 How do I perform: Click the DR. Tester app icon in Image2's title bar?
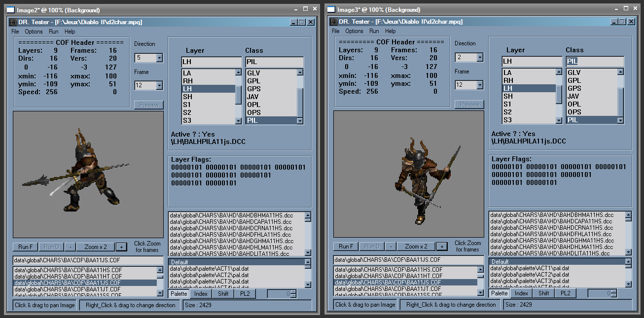tap(13, 22)
